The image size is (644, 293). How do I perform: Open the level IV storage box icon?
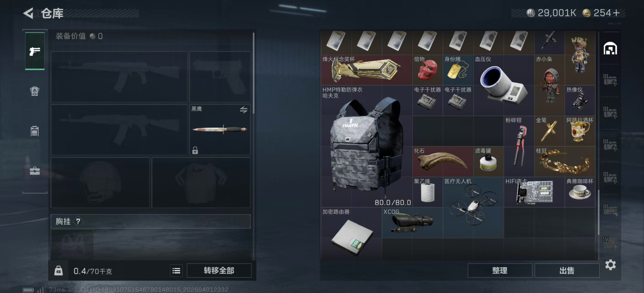pyautogui.click(x=610, y=242)
